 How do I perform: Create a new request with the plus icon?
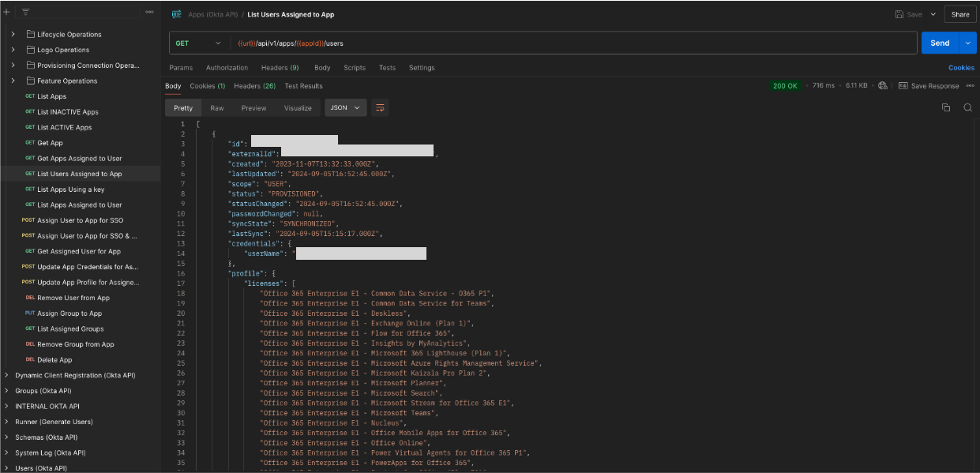pos(6,12)
